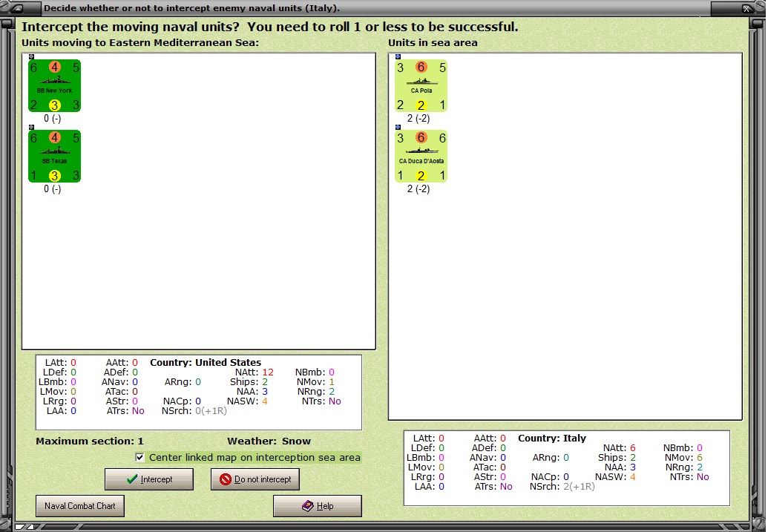Click United States NASW value 4
This screenshot has height=532, width=768.
[264, 401]
